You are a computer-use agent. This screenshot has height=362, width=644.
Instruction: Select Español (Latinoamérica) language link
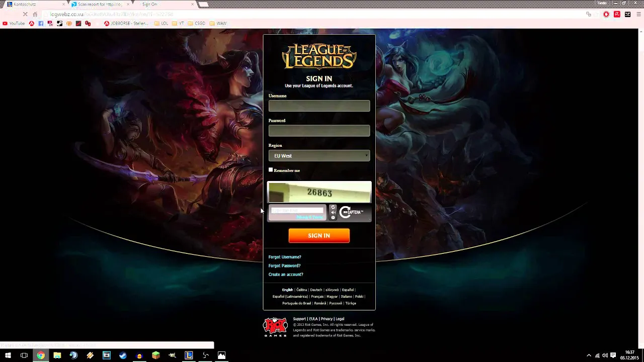coord(290,297)
